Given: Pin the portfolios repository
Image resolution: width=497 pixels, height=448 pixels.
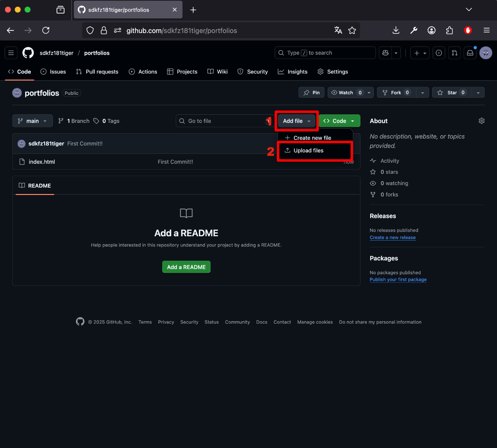Looking at the screenshot, I should point(311,93).
